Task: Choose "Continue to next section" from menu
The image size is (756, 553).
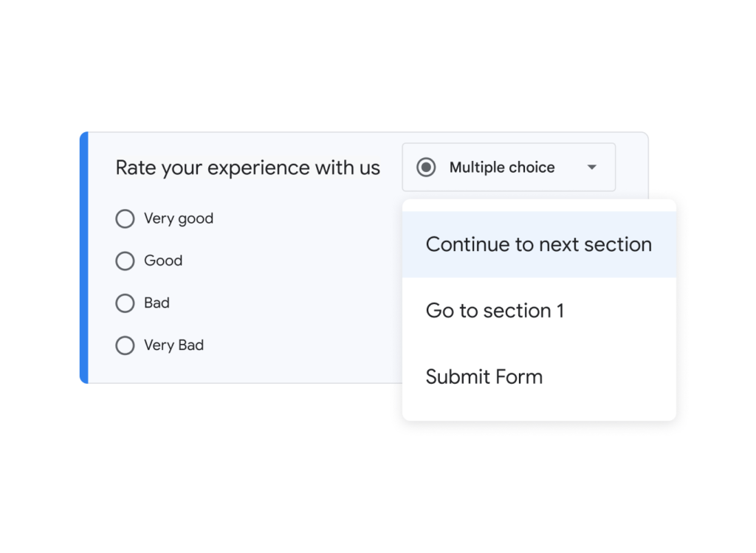Action: point(538,244)
